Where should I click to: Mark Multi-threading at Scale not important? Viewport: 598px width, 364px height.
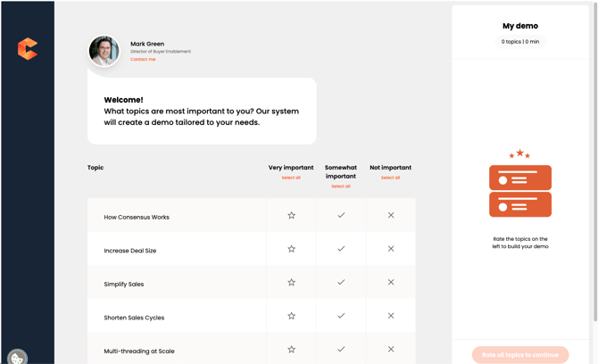tap(391, 350)
